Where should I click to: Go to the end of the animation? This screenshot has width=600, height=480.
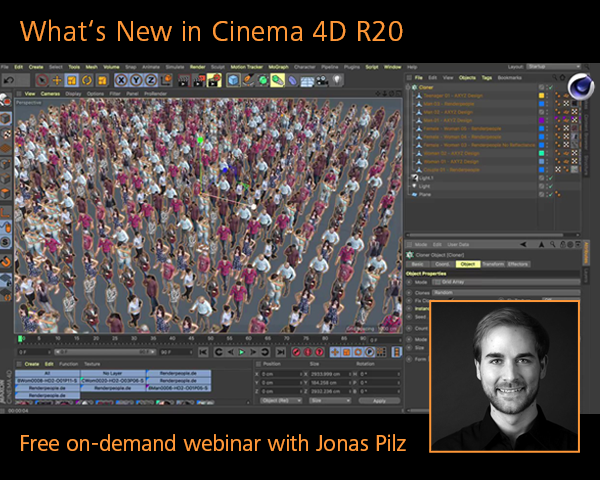tap(281, 352)
